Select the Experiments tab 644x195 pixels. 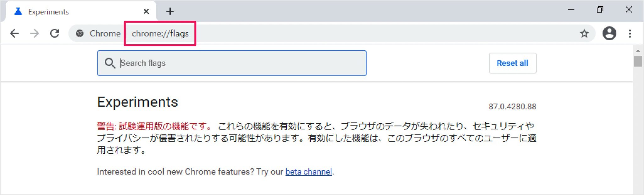81,12
